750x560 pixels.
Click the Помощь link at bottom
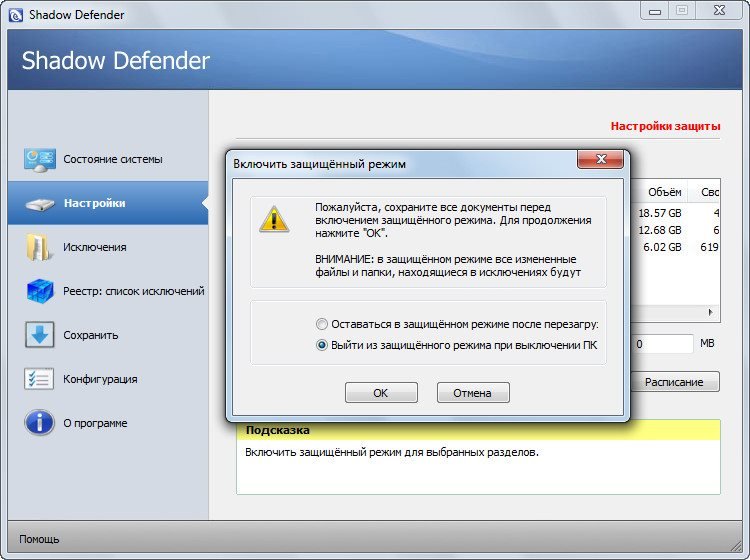pos(39,539)
